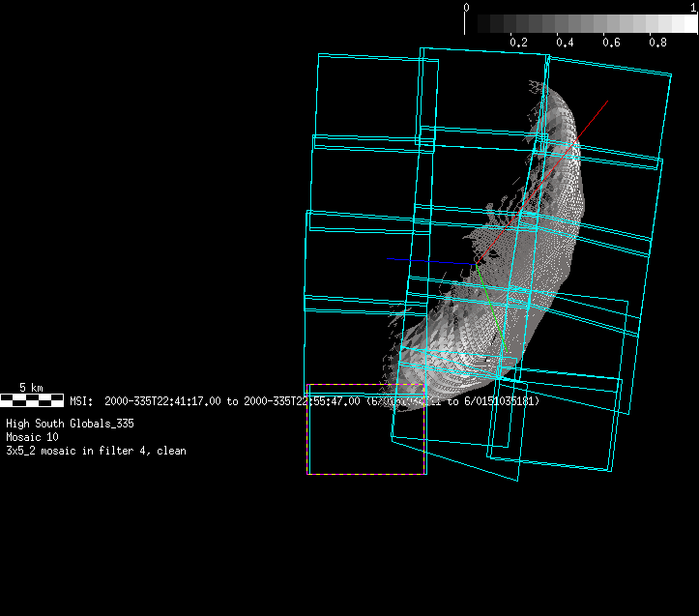Click the mid-gray section of the colorbar
Viewport: 699px width, 616px height.
[x=580, y=24]
